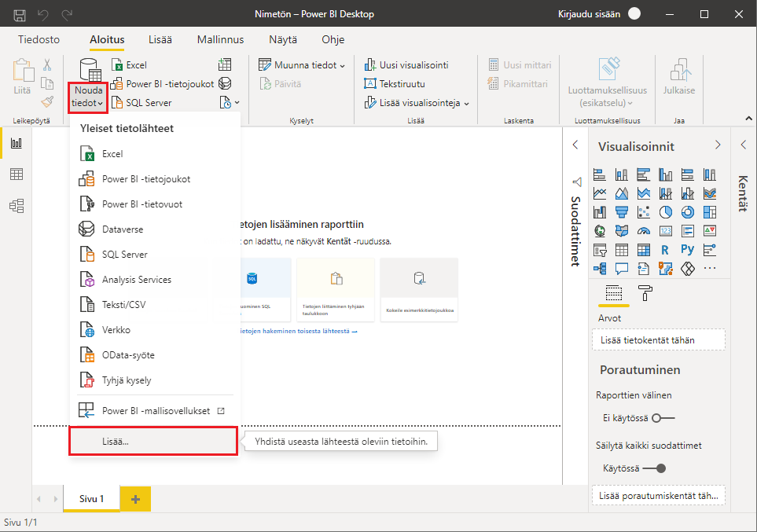Switch to the Report view icon
The width and height of the screenshot is (757, 532).
16,143
